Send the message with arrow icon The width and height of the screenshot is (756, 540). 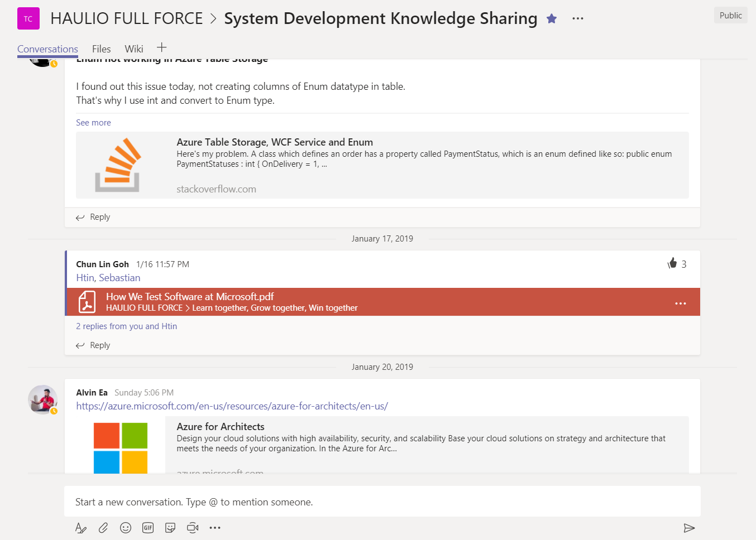coord(689,528)
